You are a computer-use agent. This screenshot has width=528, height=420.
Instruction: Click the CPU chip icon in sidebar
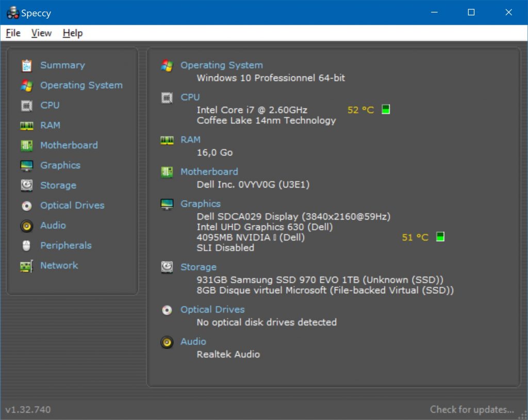(x=27, y=106)
